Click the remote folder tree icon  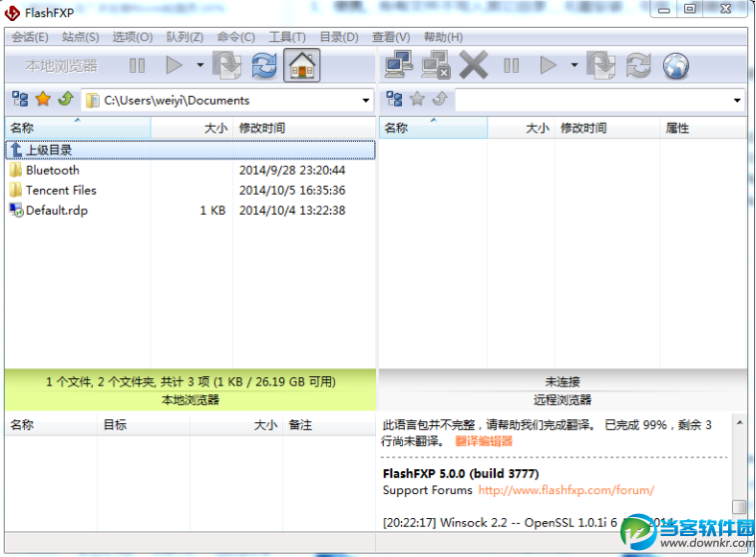click(394, 99)
